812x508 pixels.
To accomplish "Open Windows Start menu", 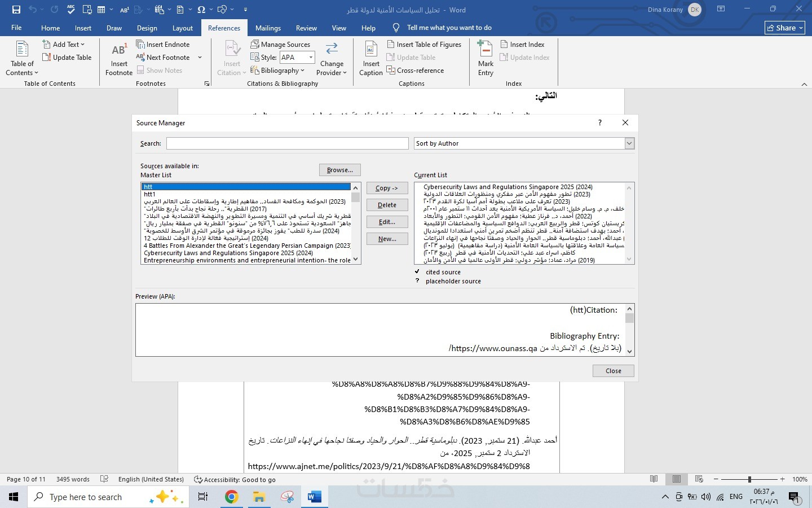I will point(14,497).
